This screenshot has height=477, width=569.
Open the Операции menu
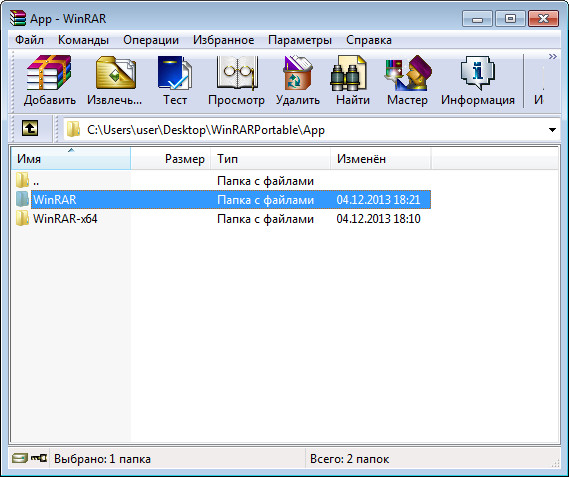click(x=151, y=40)
